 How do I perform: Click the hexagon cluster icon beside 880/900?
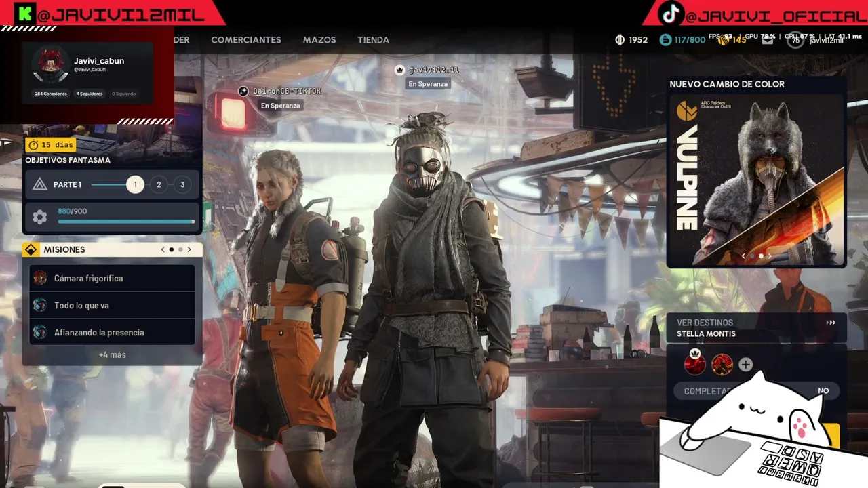[x=40, y=217]
